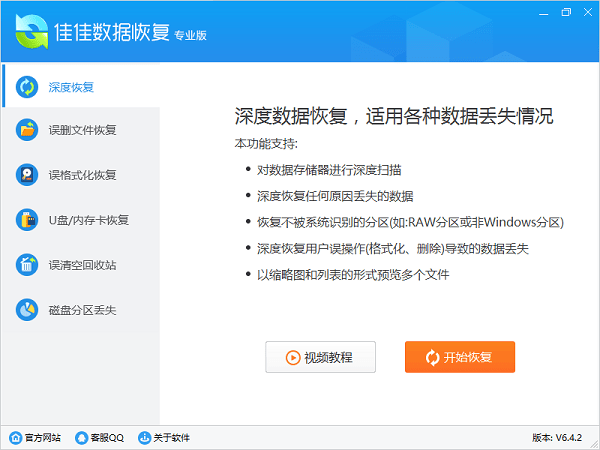Visit the 官方网站 link text

(42, 438)
